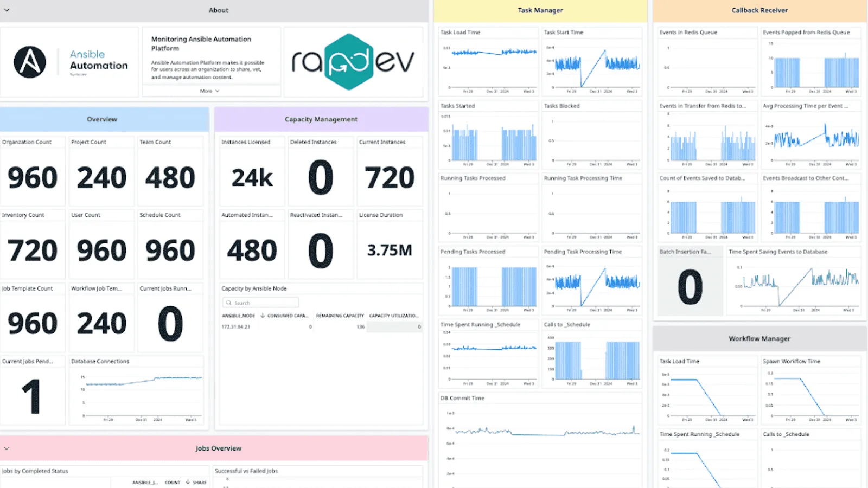Viewport: 868px width, 488px height.
Task: Click the Current Instances value 720
Action: click(390, 178)
